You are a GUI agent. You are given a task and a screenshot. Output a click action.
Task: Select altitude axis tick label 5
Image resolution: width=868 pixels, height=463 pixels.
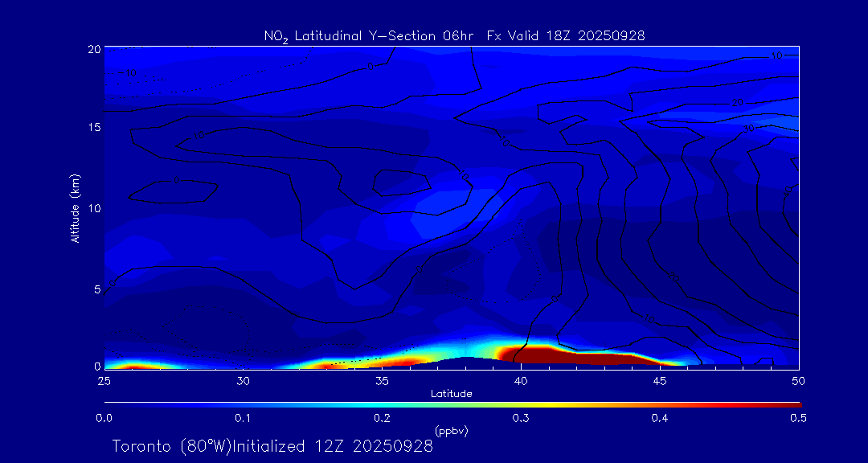(x=97, y=289)
